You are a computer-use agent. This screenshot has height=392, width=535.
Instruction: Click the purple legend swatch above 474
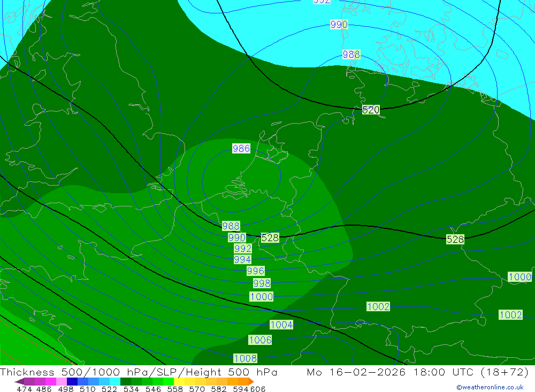pos(29,381)
